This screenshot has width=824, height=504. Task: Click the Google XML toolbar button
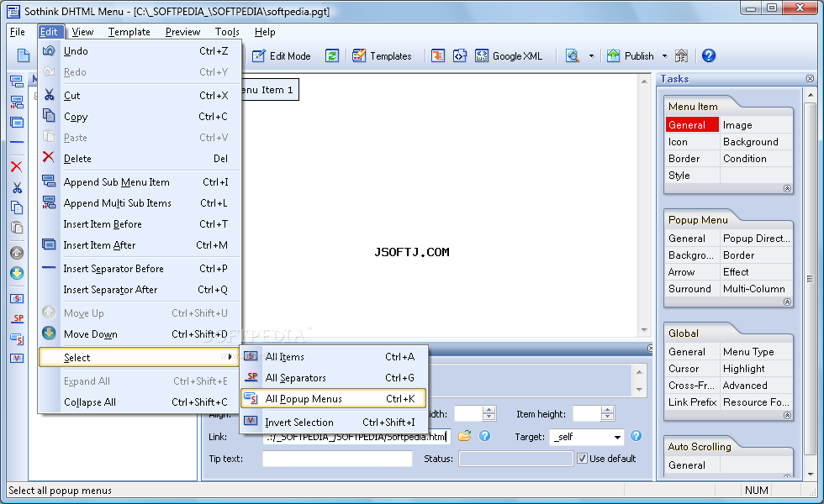509,55
